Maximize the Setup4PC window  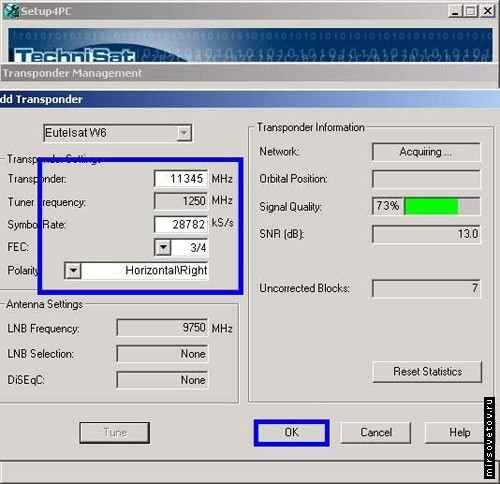pos(471,11)
